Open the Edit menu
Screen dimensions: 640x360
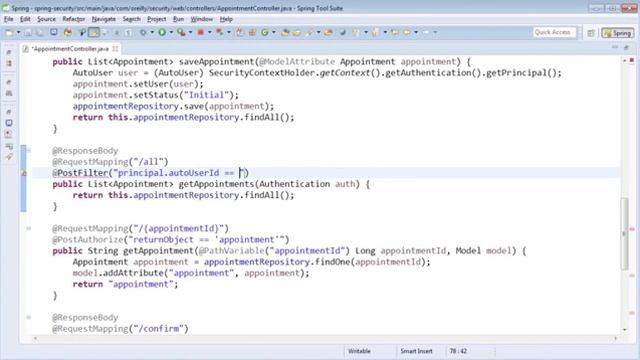coord(25,19)
